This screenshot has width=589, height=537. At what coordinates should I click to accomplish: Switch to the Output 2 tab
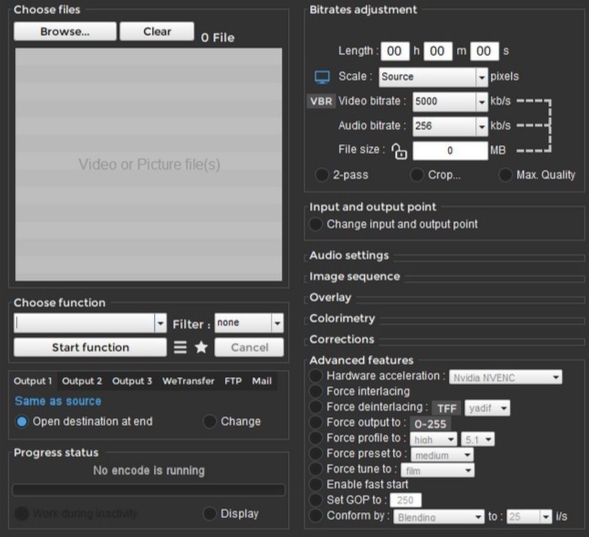click(x=82, y=381)
